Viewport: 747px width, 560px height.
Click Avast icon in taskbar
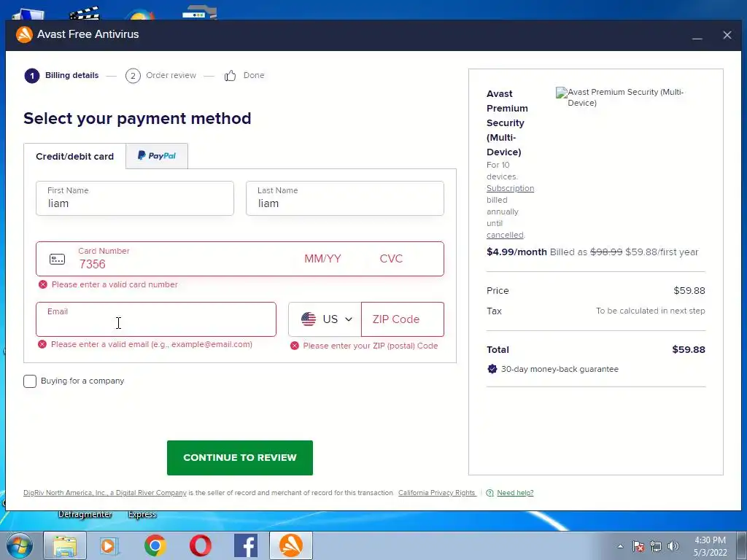tap(291, 545)
